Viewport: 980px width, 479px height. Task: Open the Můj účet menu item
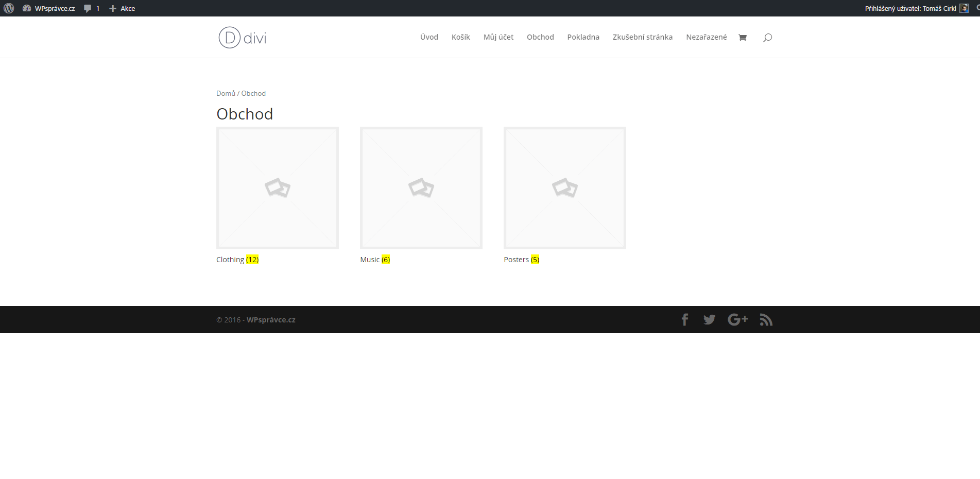498,37
